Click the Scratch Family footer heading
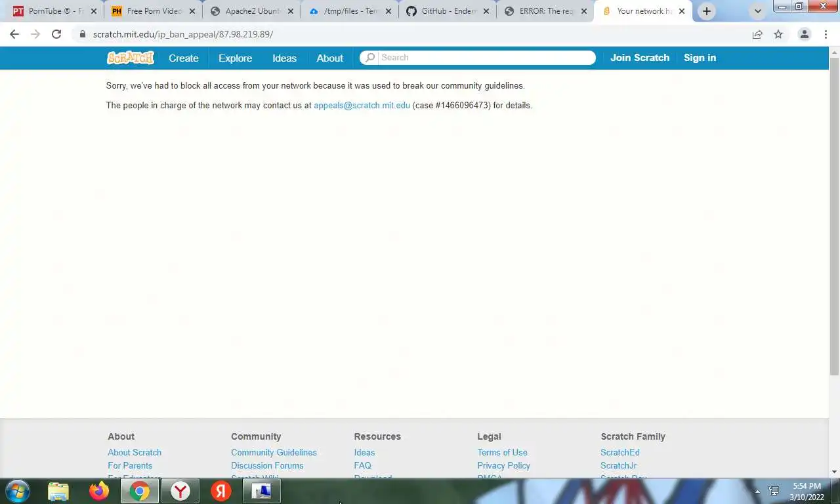Image resolution: width=840 pixels, height=504 pixels. coord(633,436)
